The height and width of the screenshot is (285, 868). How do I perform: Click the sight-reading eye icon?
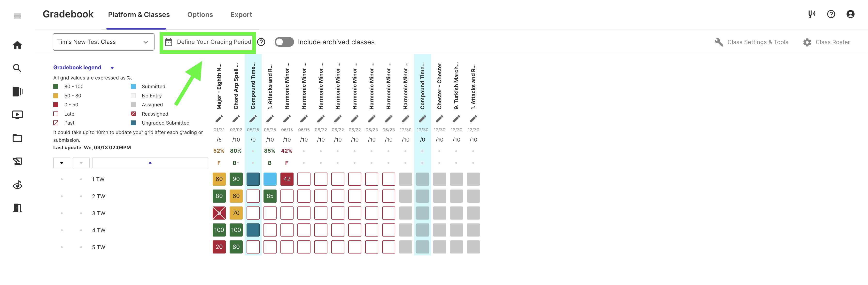pyautogui.click(x=17, y=185)
